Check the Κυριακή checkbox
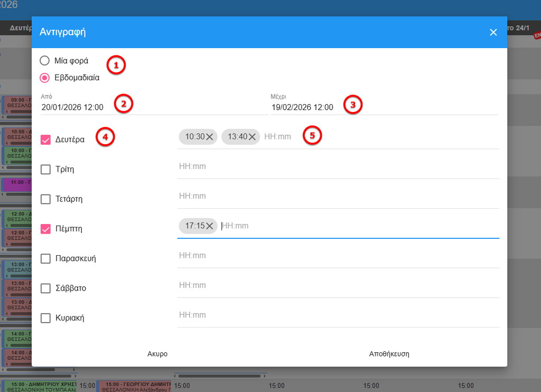The height and width of the screenshot is (392, 541). 45,318
